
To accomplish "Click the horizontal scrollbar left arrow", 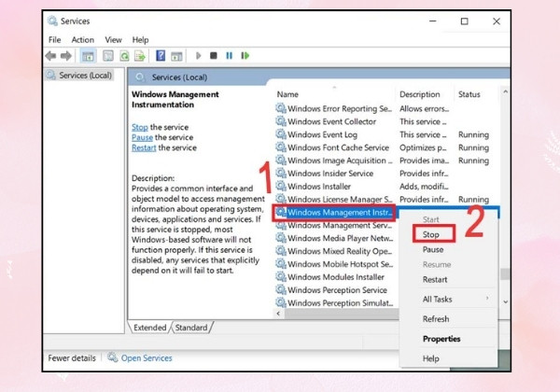I will pyautogui.click(x=278, y=314).
